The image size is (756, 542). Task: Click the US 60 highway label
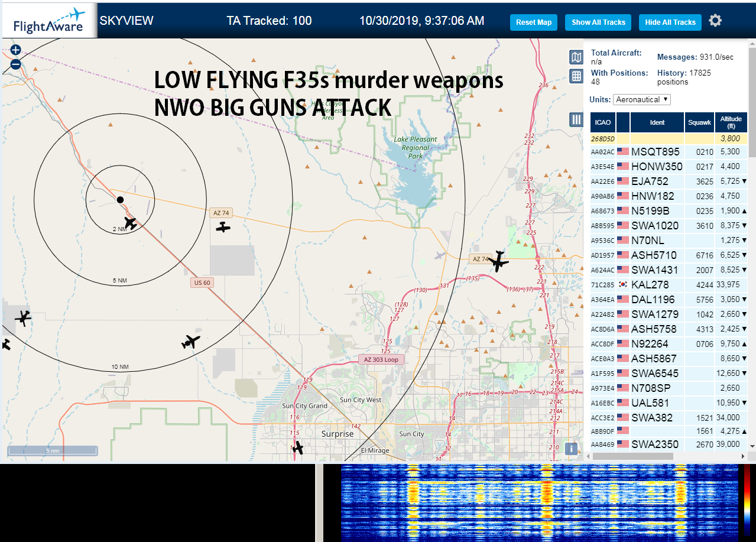pyautogui.click(x=202, y=283)
